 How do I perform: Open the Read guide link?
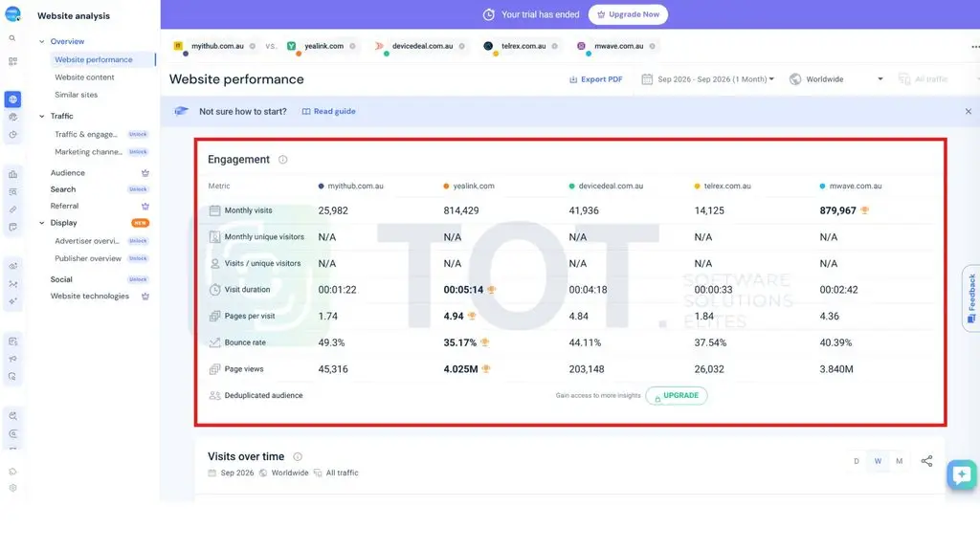click(x=329, y=111)
